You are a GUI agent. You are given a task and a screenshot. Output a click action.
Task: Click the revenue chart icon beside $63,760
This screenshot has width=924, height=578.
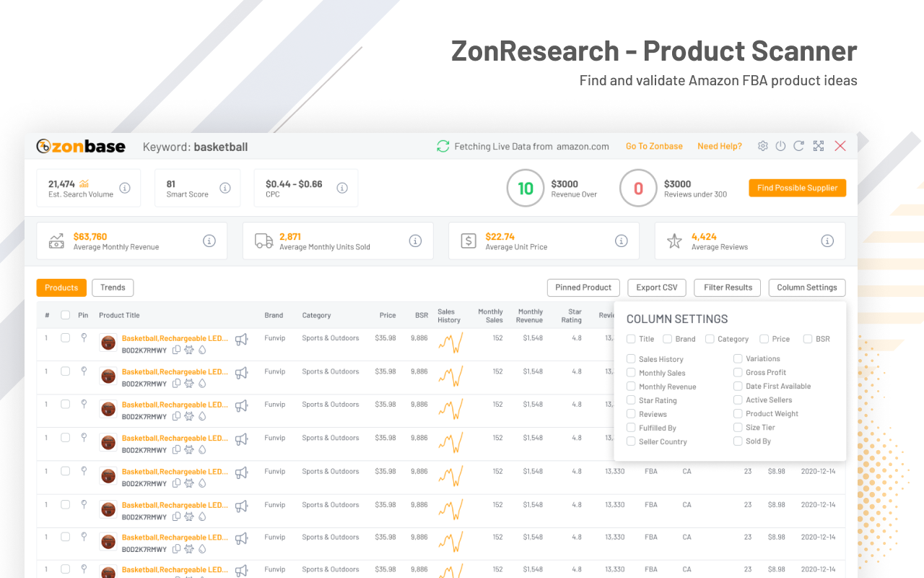pyautogui.click(x=56, y=241)
